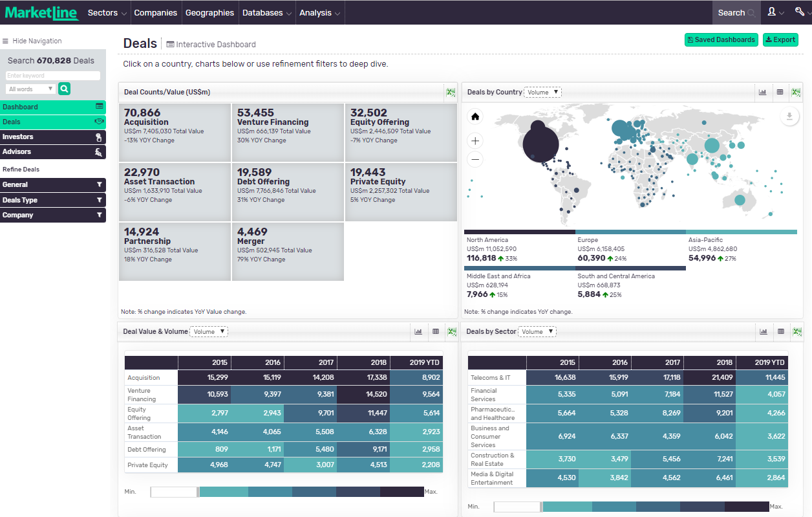
Task: Export Deal Counts/Value panel to Excel
Action: click(451, 92)
